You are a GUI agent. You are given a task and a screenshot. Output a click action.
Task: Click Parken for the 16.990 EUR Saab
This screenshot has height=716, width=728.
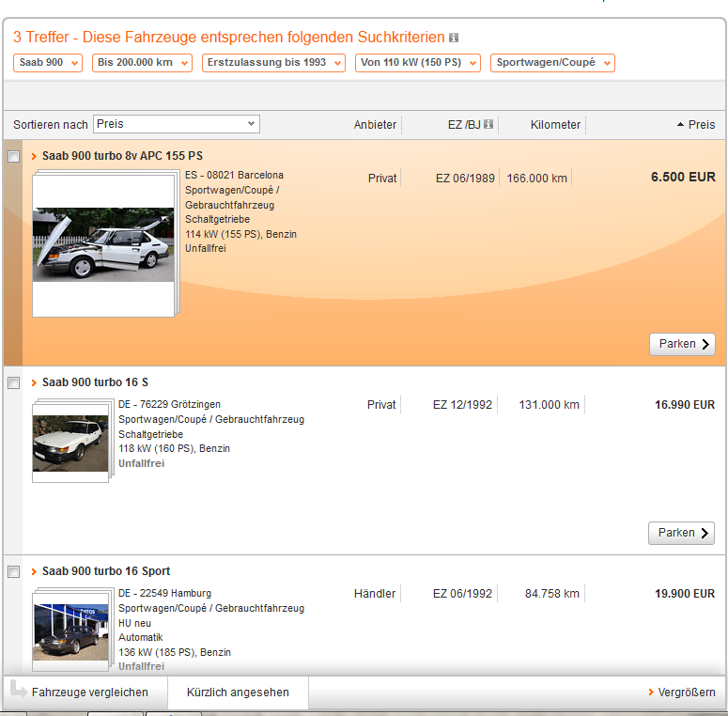click(x=681, y=533)
